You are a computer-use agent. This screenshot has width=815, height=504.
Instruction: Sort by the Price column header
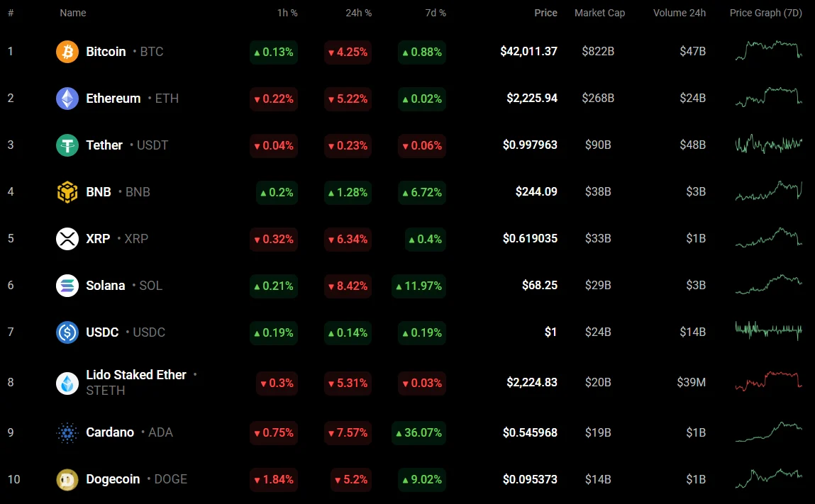[545, 13]
